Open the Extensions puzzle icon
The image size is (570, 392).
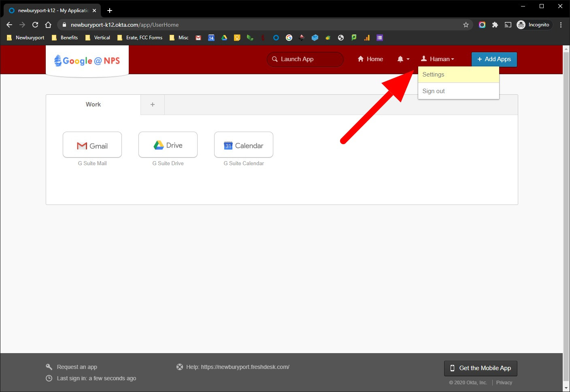[x=495, y=25]
